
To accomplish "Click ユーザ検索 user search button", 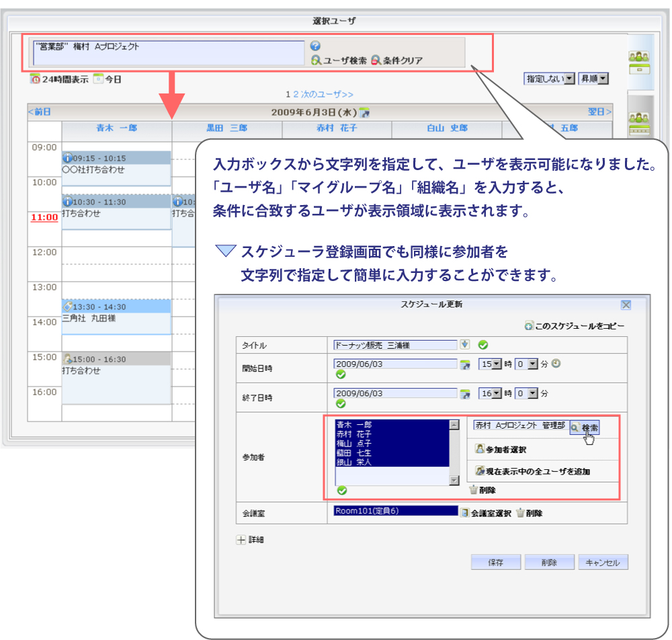I will pyautogui.click(x=339, y=61).
